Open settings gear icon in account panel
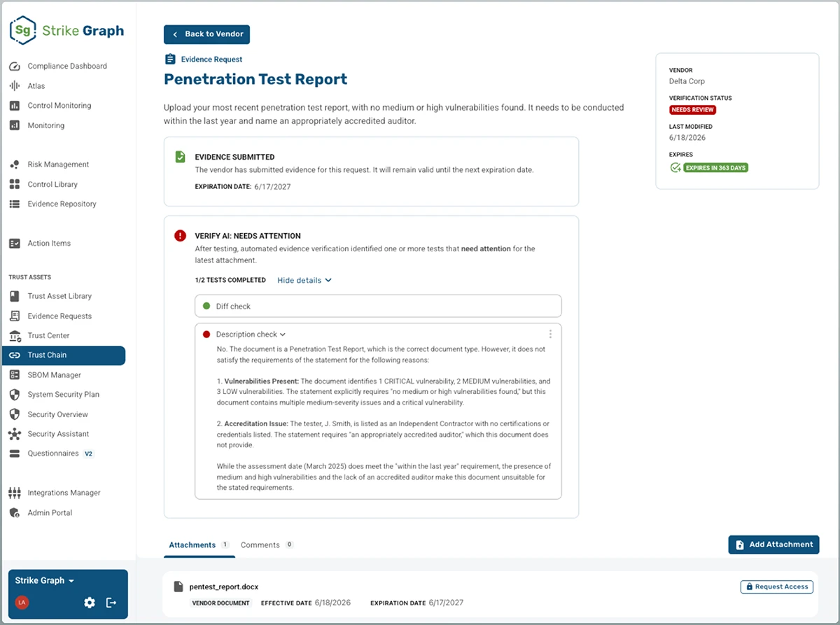This screenshot has height=625, width=840. coord(90,603)
